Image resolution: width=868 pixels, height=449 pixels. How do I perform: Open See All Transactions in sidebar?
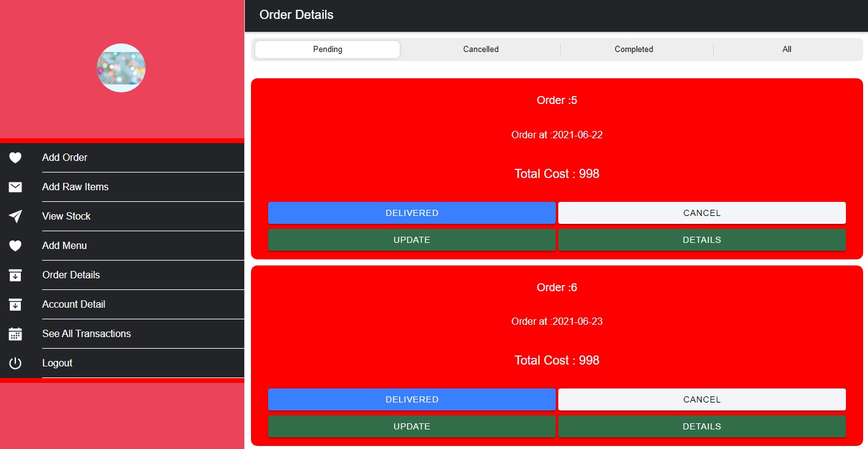coord(86,334)
